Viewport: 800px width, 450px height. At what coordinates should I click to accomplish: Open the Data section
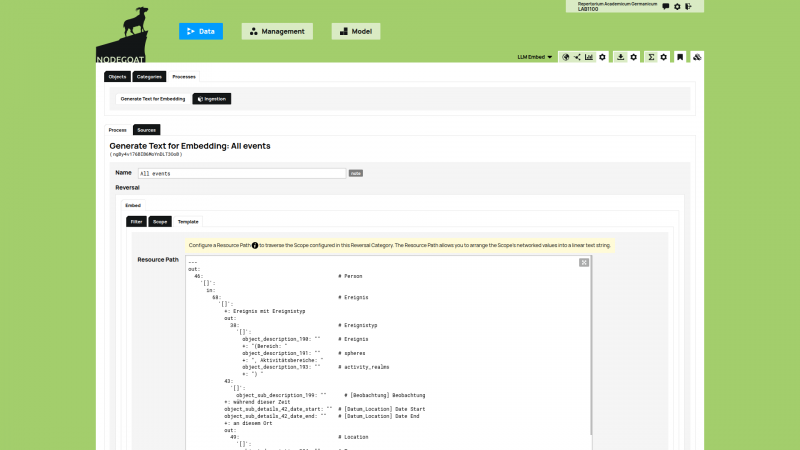coord(201,31)
